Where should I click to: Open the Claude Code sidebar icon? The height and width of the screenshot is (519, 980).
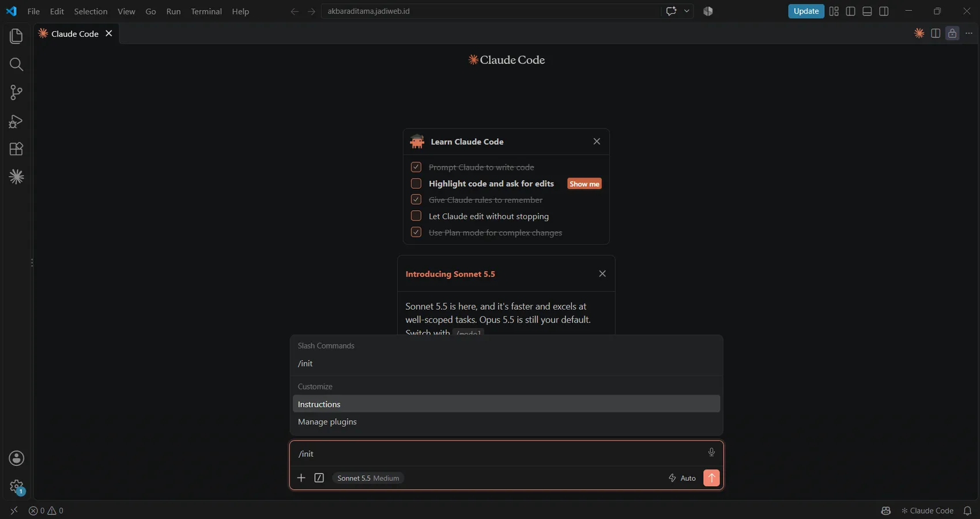pos(16,177)
